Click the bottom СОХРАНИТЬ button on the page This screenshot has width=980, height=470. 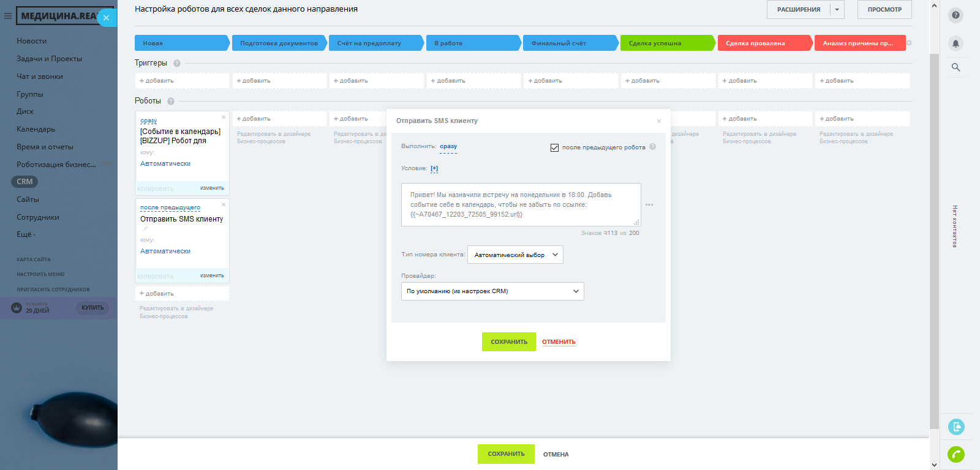pyautogui.click(x=506, y=454)
